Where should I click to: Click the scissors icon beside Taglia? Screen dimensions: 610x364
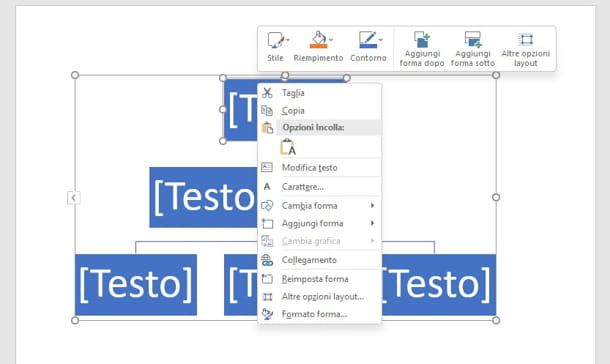[x=267, y=93]
